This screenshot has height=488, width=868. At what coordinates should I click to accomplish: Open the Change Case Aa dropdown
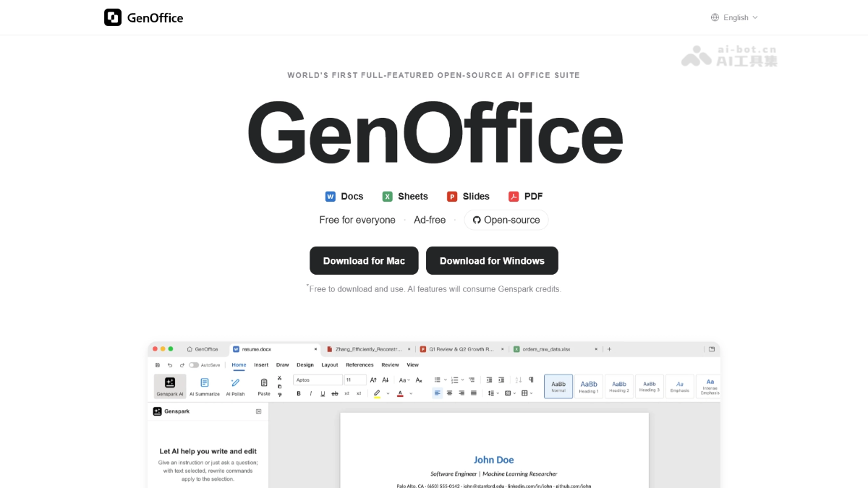(x=404, y=380)
